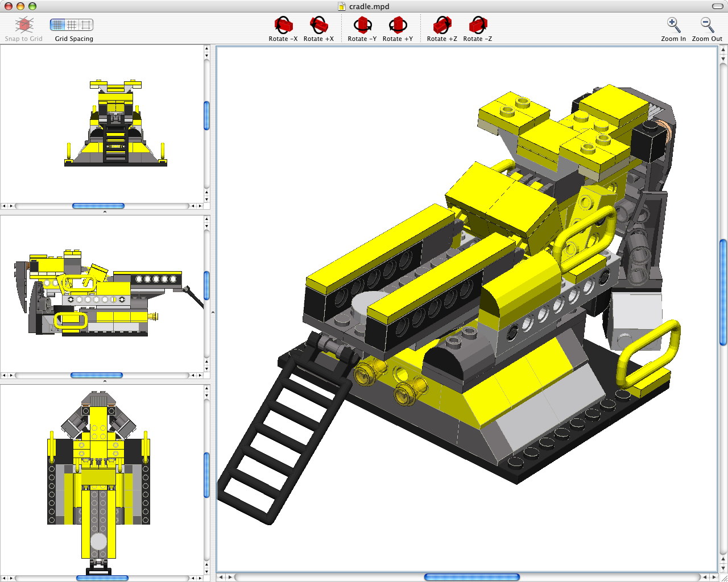Spin the model using Rotate +Y

pos(398,26)
